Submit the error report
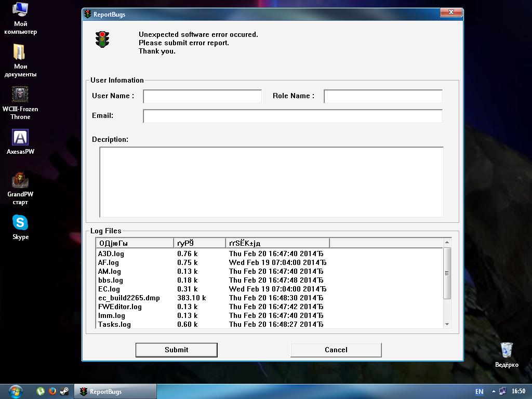The height and width of the screenshot is (399, 532). tap(177, 350)
